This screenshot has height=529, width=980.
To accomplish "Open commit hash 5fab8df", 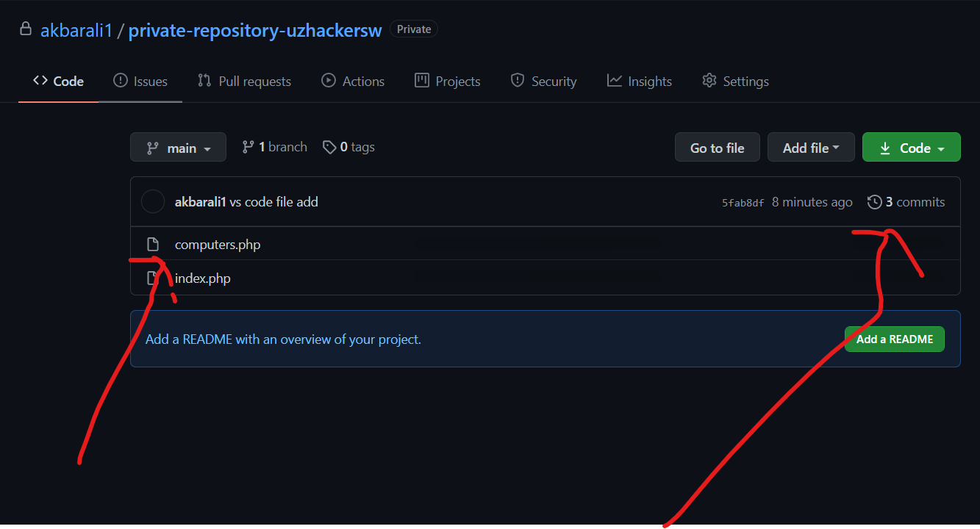I will 743,203.
